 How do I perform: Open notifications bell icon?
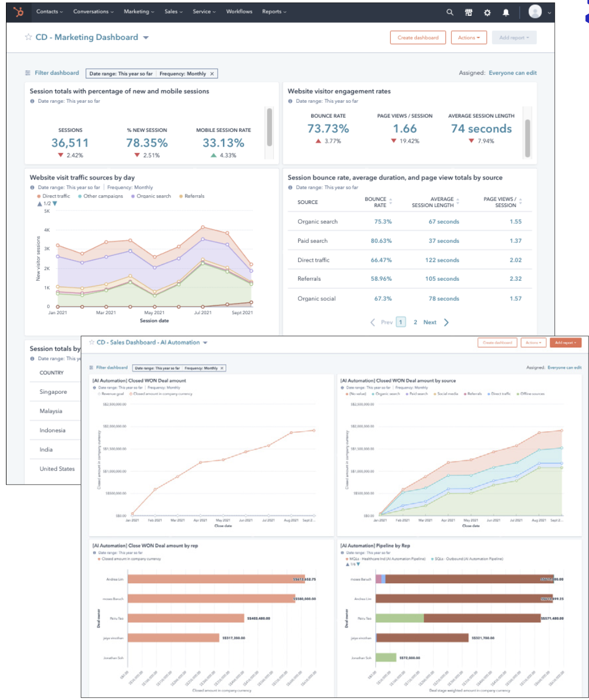point(506,12)
